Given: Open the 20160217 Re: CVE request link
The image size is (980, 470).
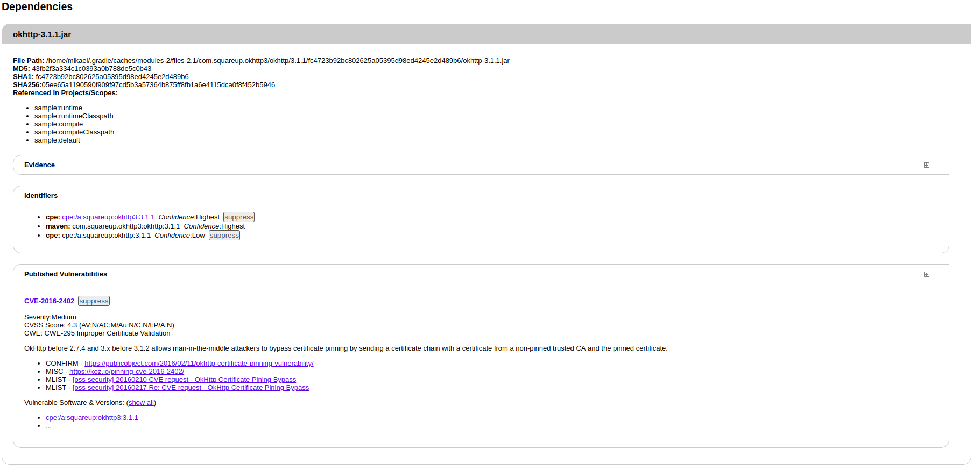Looking at the screenshot, I should tap(191, 388).
